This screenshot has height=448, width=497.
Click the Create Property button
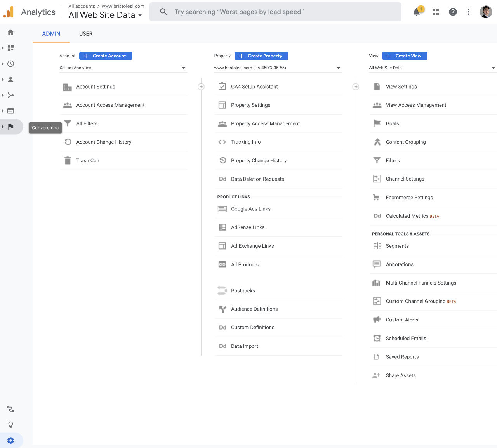[x=261, y=56]
